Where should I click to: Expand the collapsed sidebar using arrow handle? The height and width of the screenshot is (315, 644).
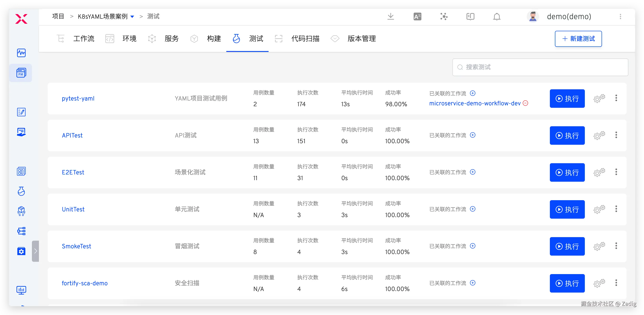tap(35, 251)
